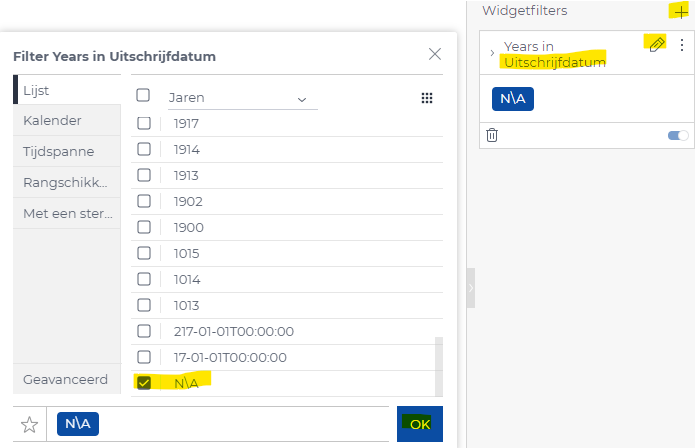Click the star favorite icon
The image size is (695, 448).
[30, 425]
